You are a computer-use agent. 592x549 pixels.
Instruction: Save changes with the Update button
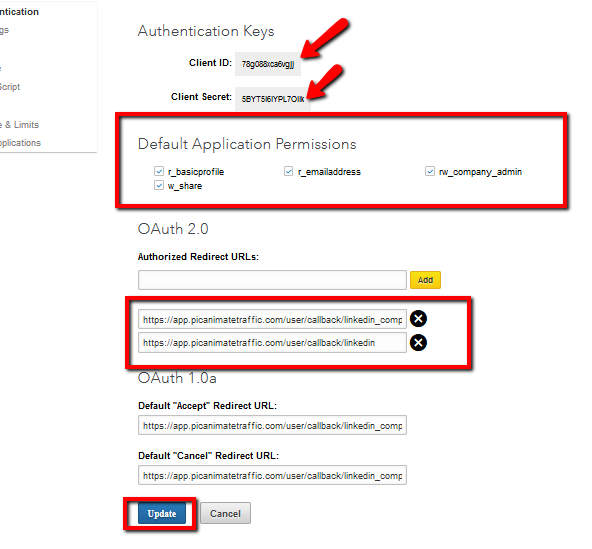click(162, 514)
